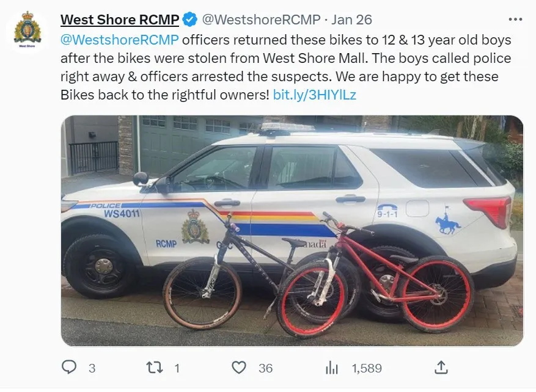Open the West Shore RCMP profile avatar
Viewport: 536px width, 392px height.
click(x=28, y=30)
